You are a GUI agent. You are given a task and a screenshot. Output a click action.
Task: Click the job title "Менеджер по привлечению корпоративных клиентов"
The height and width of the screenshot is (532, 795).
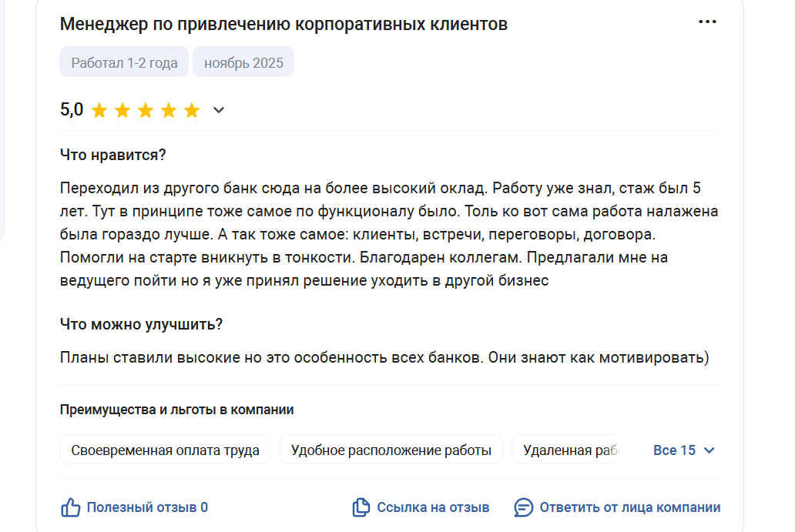[283, 24]
